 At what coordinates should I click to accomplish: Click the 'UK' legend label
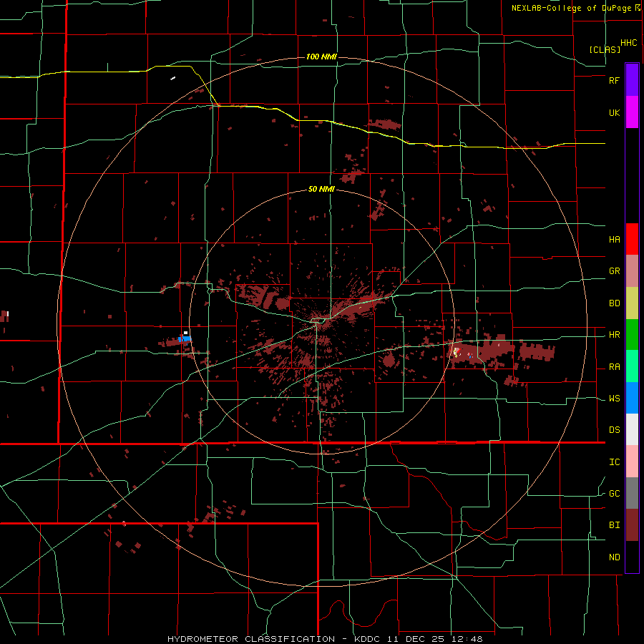615,113
